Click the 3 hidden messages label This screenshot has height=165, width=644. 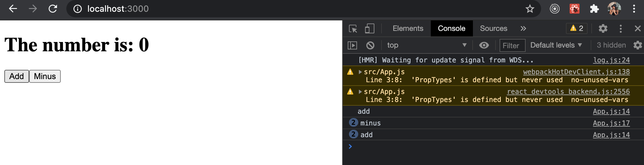[611, 45]
